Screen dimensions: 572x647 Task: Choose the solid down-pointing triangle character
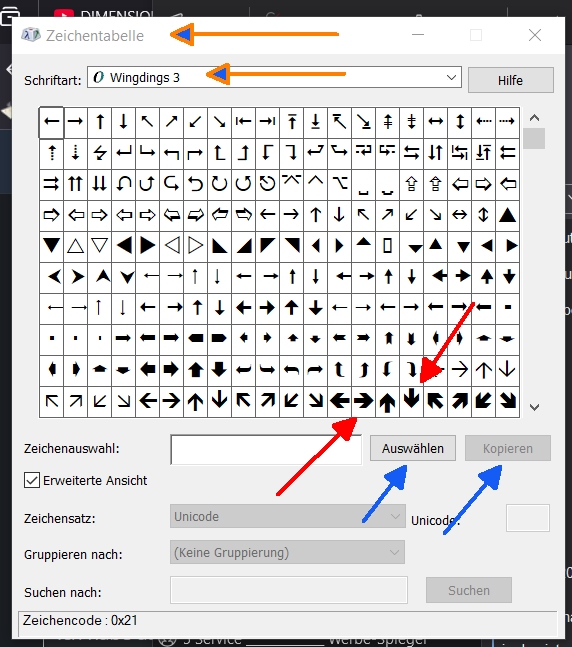point(51,246)
